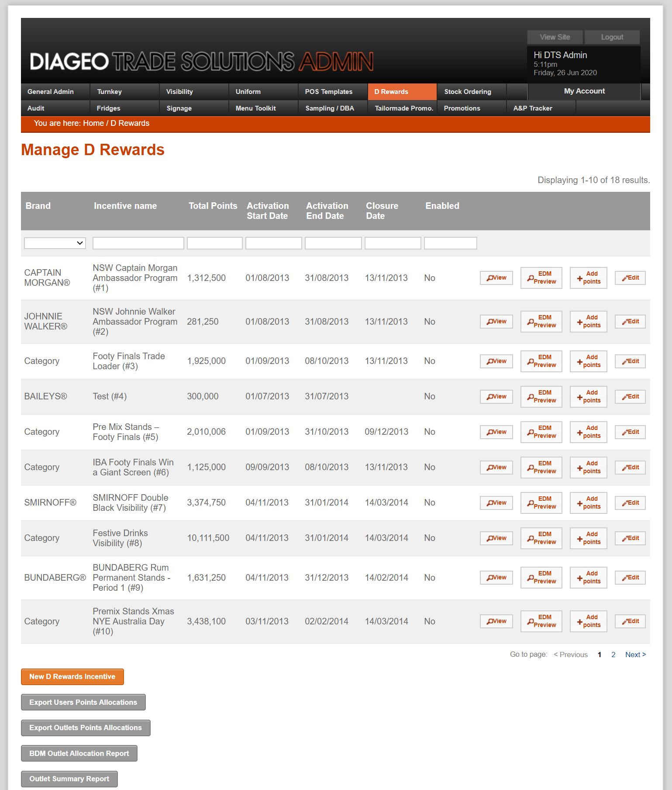Go to page 2 of results
Image resolution: width=672 pixels, height=790 pixels.
pyautogui.click(x=613, y=655)
